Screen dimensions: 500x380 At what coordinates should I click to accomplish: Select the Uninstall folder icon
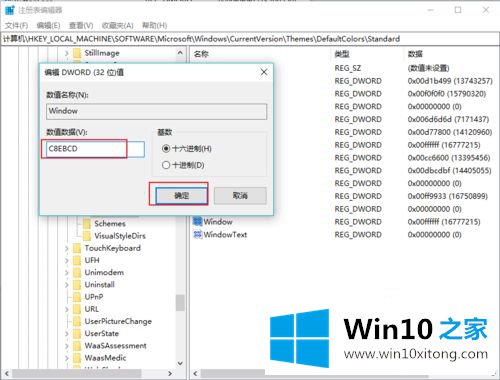(x=77, y=285)
